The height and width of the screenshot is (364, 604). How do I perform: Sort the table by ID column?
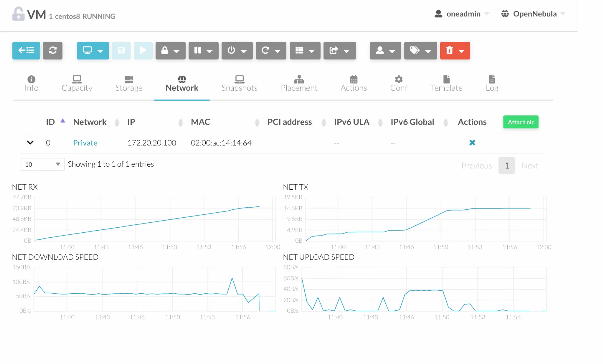[x=55, y=122]
